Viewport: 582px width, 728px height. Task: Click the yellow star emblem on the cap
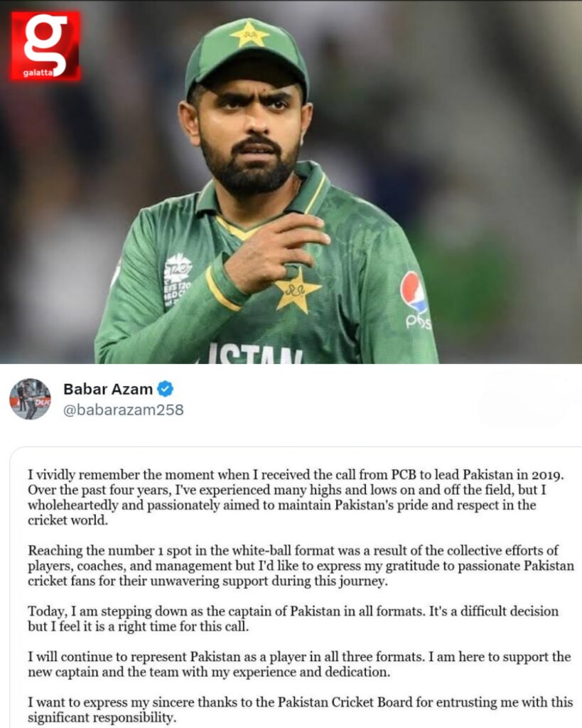point(249,34)
